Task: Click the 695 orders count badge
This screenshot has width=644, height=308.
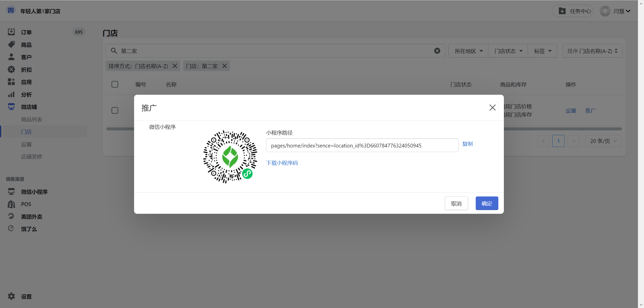Action: click(79, 32)
